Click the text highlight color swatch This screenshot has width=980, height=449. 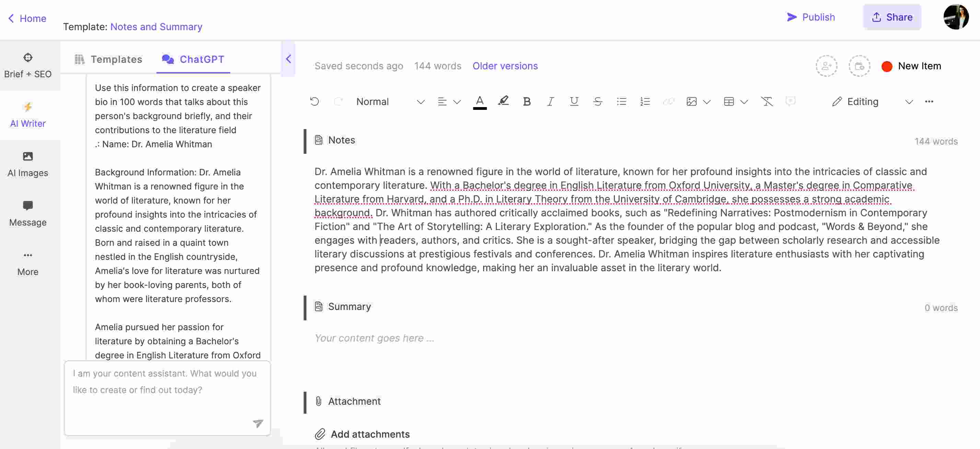pos(503,101)
